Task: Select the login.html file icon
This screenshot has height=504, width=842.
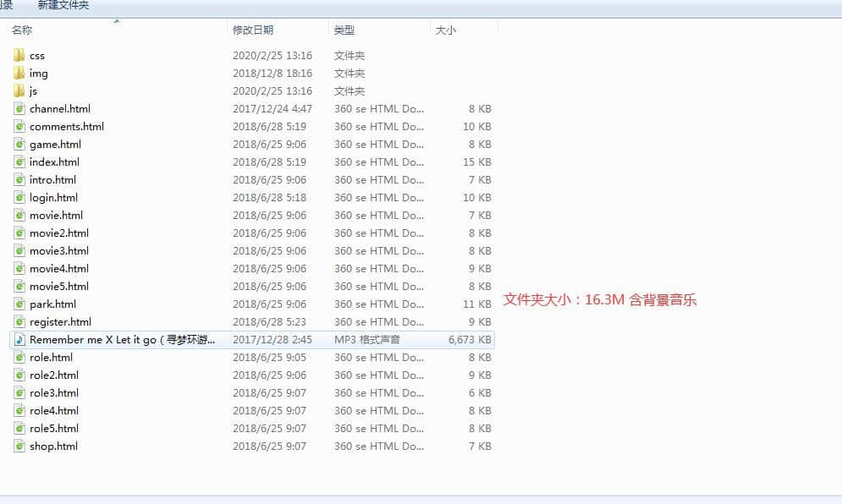Action: (x=19, y=197)
